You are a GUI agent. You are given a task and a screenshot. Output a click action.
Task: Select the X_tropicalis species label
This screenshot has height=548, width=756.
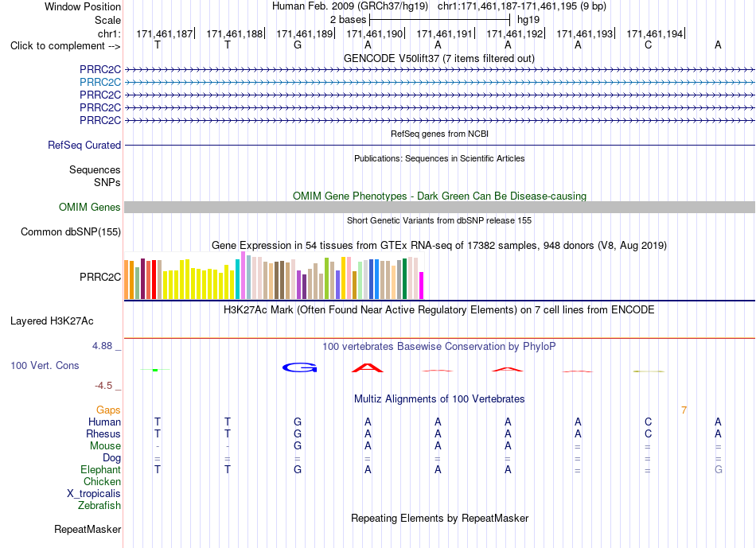(94, 494)
